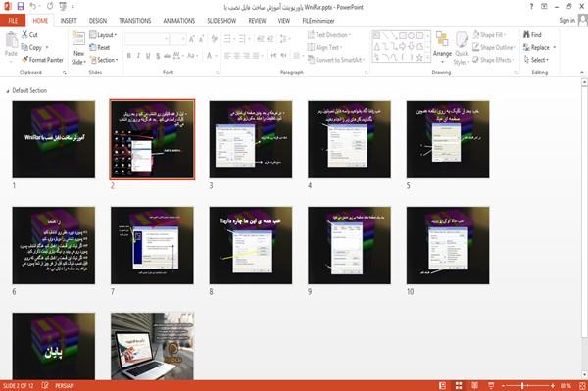Switch to the INSERT tab
The image size is (588, 391).
(x=69, y=21)
